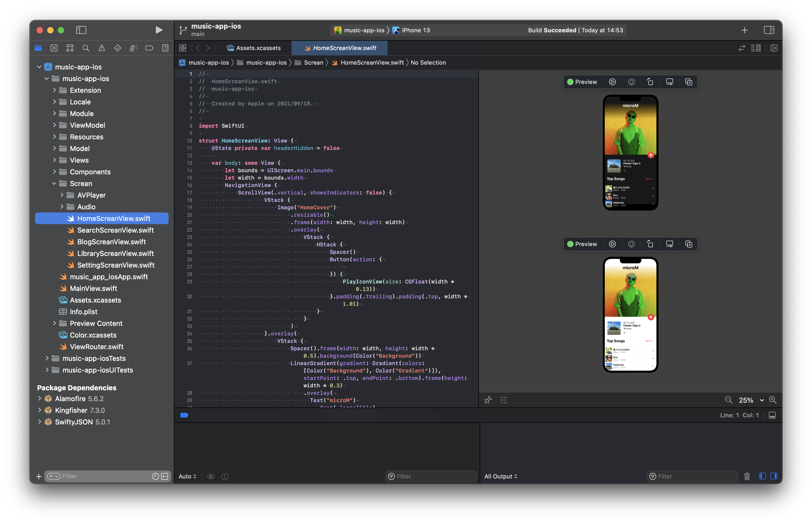Click the Library plus button in toolbar
Image resolution: width=812 pixels, height=523 pixels.
(x=744, y=30)
